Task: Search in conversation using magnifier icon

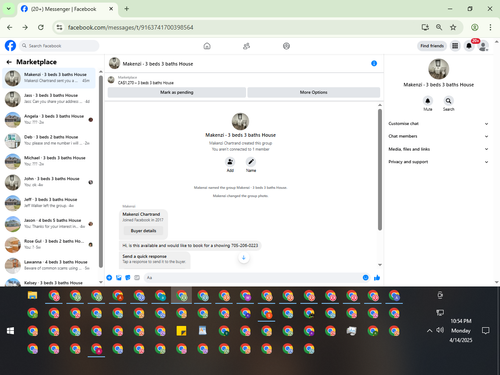Action: (x=449, y=101)
